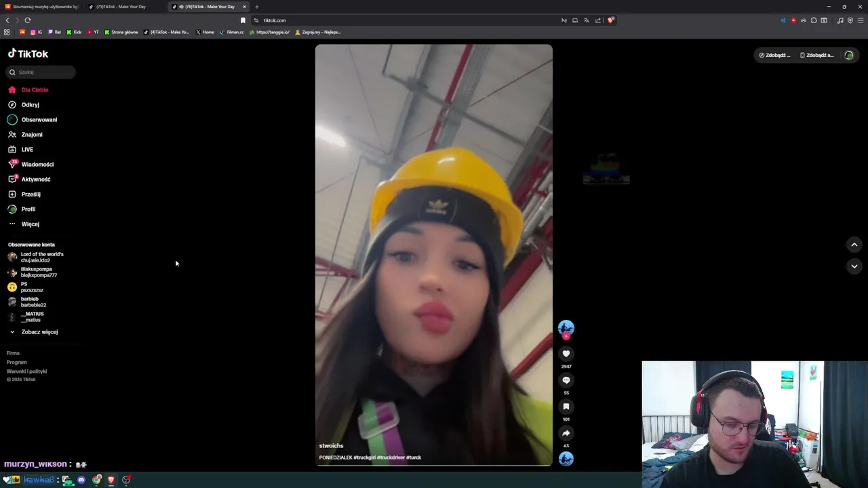Open Odkryj page in sidebar
The image size is (868, 488).
[24, 104]
